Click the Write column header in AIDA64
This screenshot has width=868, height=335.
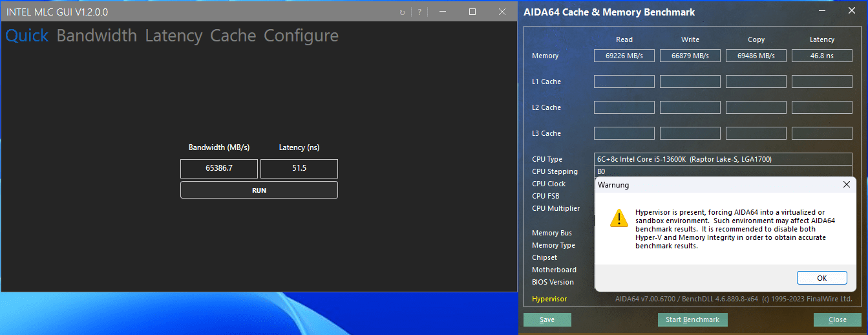pos(690,39)
